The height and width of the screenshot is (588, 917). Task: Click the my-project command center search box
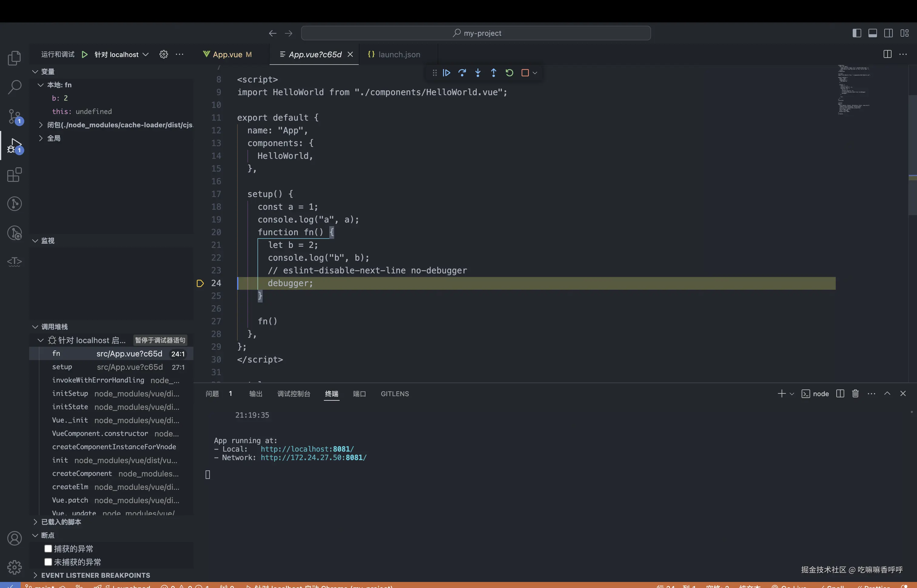coord(475,33)
